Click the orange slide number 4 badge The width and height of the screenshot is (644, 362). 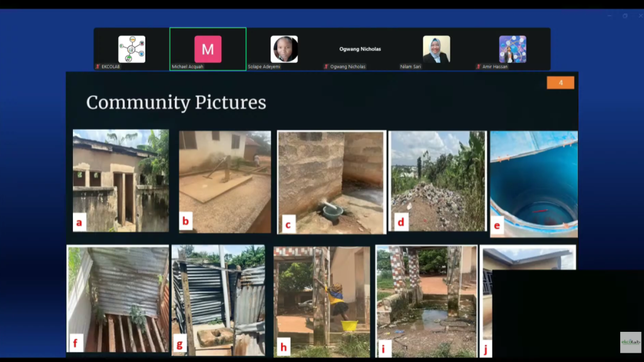pos(560,82)
